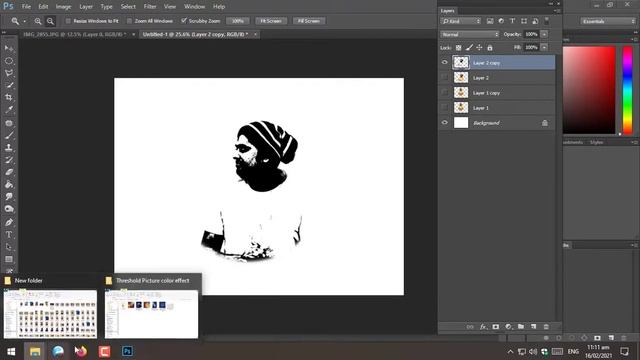The height and width of the screenshot is (360, 640).
Task: Select the Magic Wand tool
Action: click(9, 85)
